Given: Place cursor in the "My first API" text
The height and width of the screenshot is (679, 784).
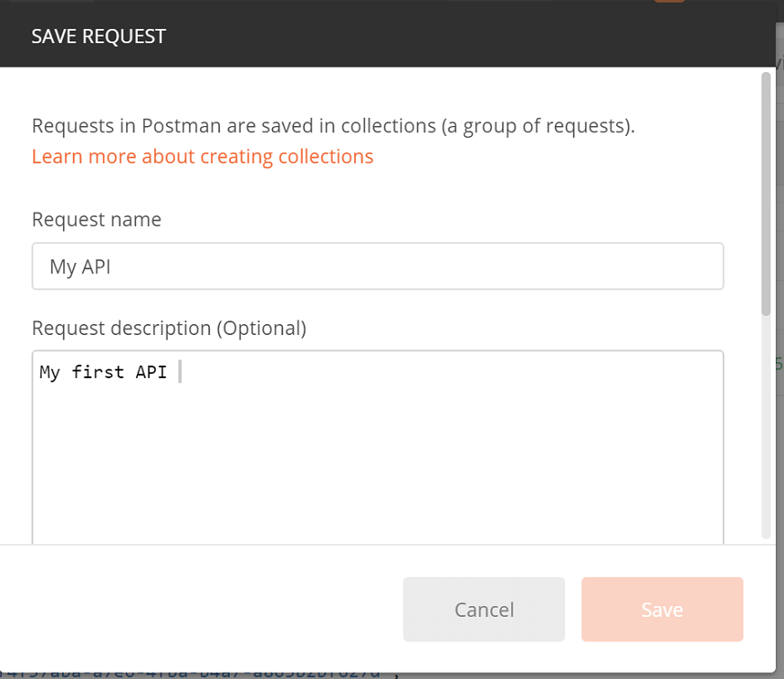Looking at the screenshot, I should click(x=103, y=372).
